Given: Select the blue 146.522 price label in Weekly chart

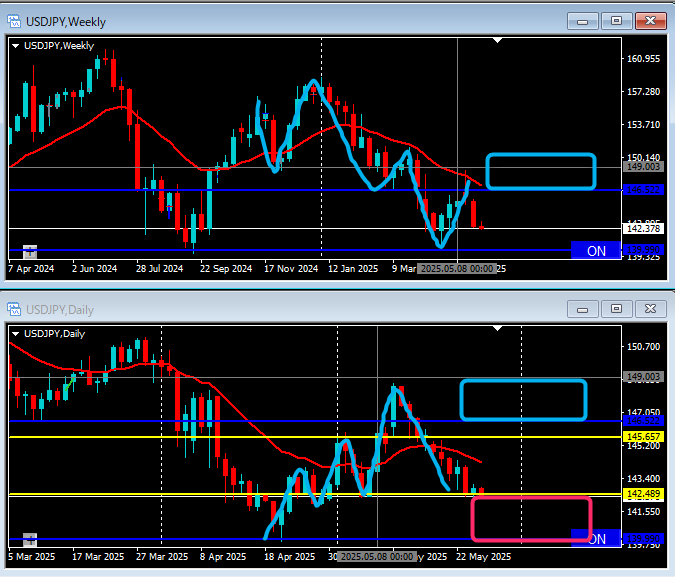Looking at the screenshot, I should [x=643, y=189].
